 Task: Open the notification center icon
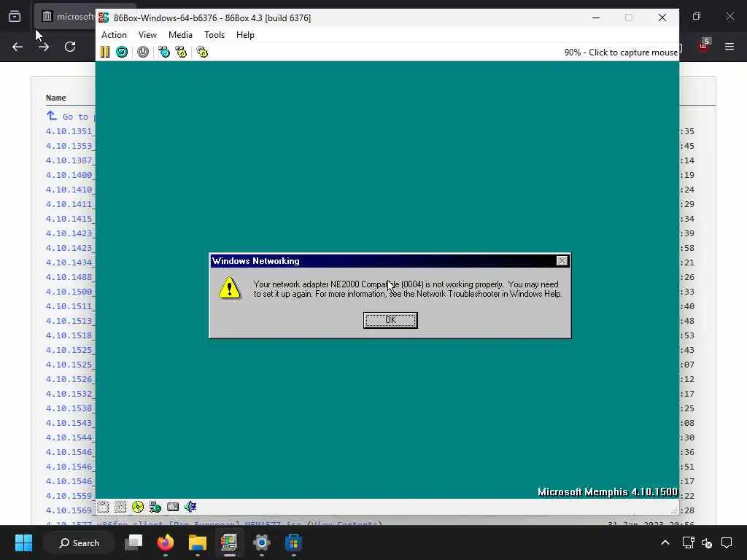[x=727, y=542]
